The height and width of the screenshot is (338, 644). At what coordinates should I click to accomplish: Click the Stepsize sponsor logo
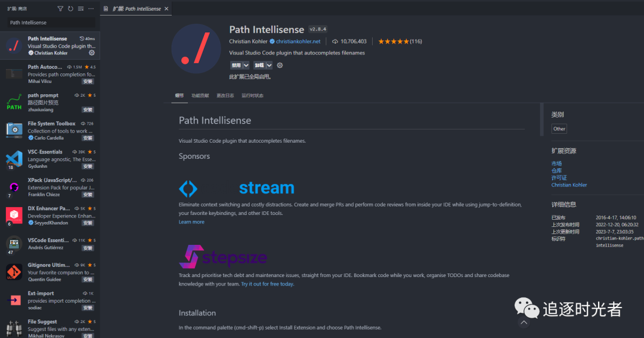pyautogui.click(x=223, y=257)
